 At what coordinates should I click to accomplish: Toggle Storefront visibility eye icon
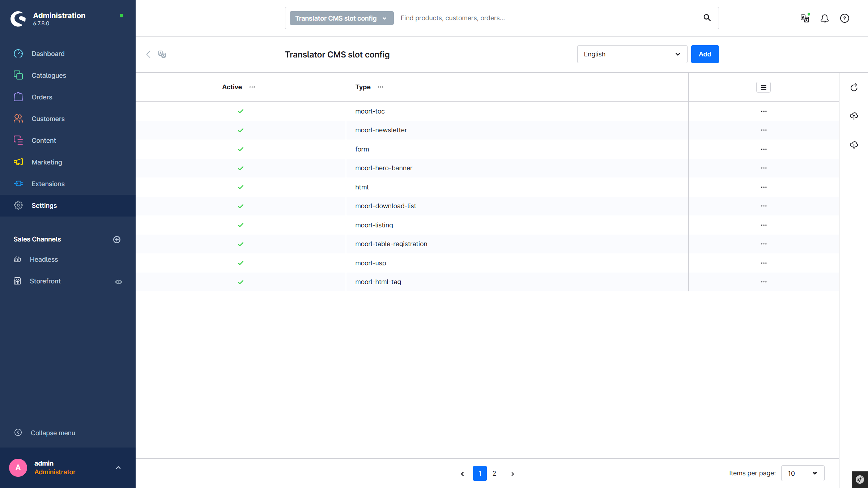coord(119,282)
